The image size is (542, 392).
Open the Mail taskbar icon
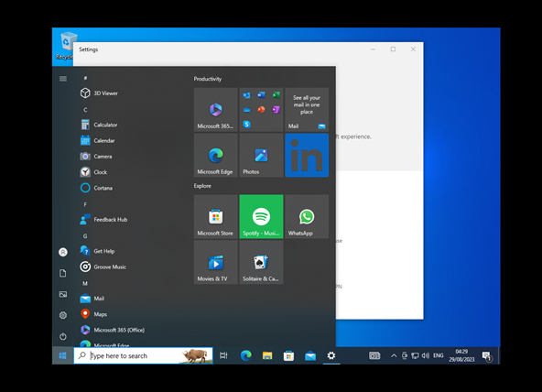[x=310, y=355]
